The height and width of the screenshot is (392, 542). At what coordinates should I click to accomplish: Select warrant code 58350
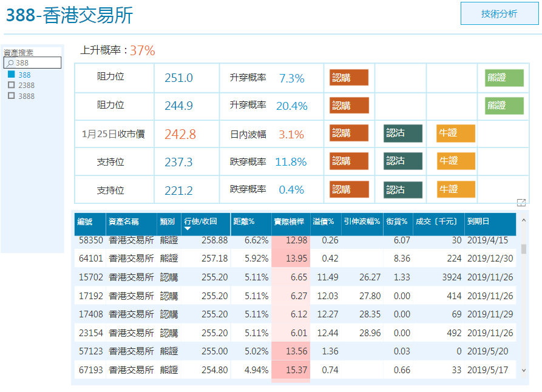pos(91,240)
